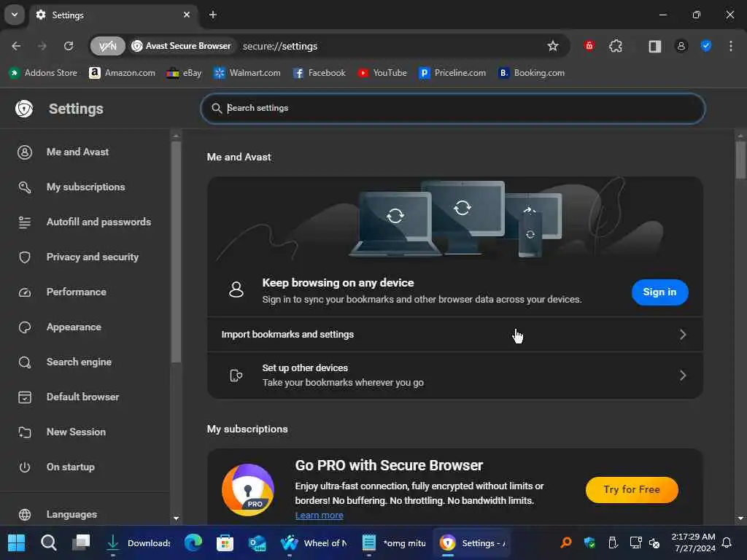Open the profile avatar icon

pyautogui.click(x=681, y=46)
